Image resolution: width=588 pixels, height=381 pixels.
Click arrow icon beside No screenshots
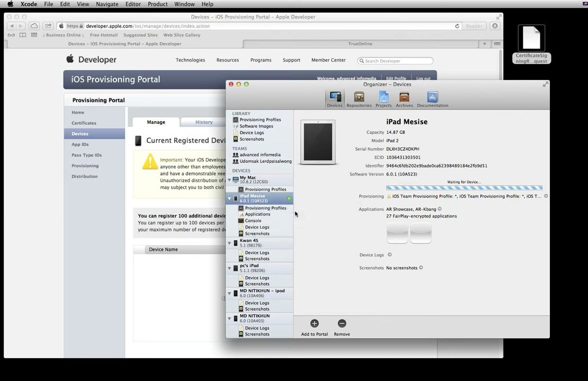click(x=421, y=267)
